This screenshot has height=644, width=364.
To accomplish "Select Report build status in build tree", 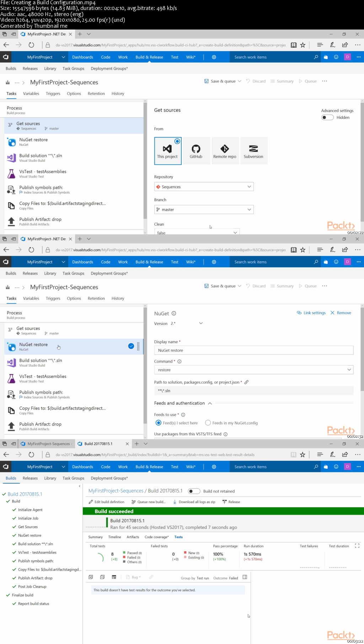I will (x=33, y=603).
